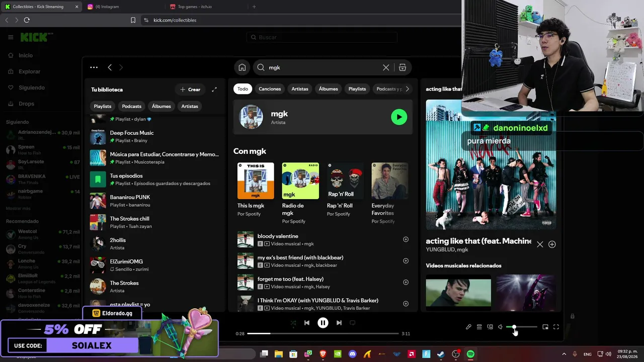Toggle shuffle in the player bar

coord(293,323)
